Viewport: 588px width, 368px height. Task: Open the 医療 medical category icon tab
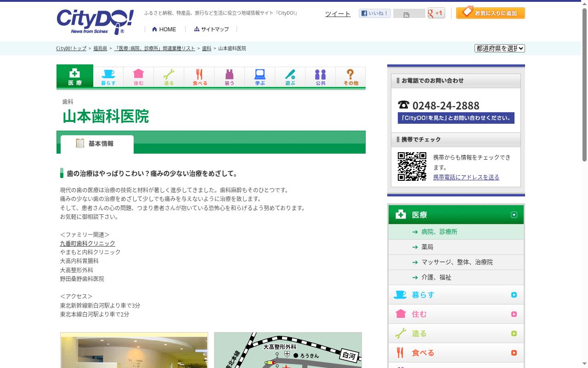point(75,76)
